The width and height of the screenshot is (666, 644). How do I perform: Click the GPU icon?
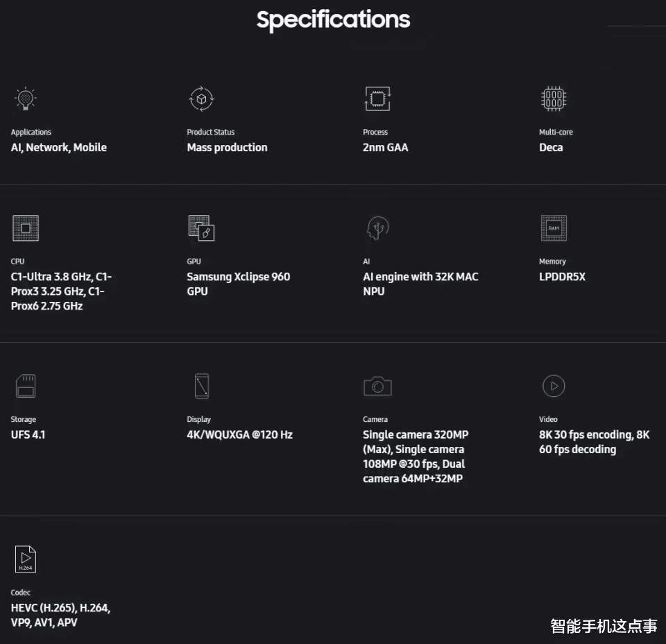201,228
